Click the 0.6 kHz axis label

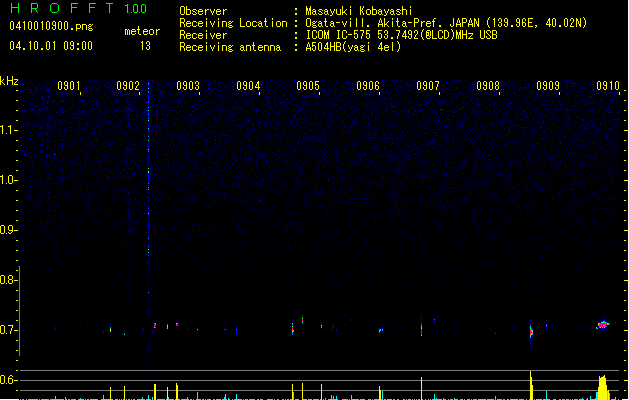point(8,380)
